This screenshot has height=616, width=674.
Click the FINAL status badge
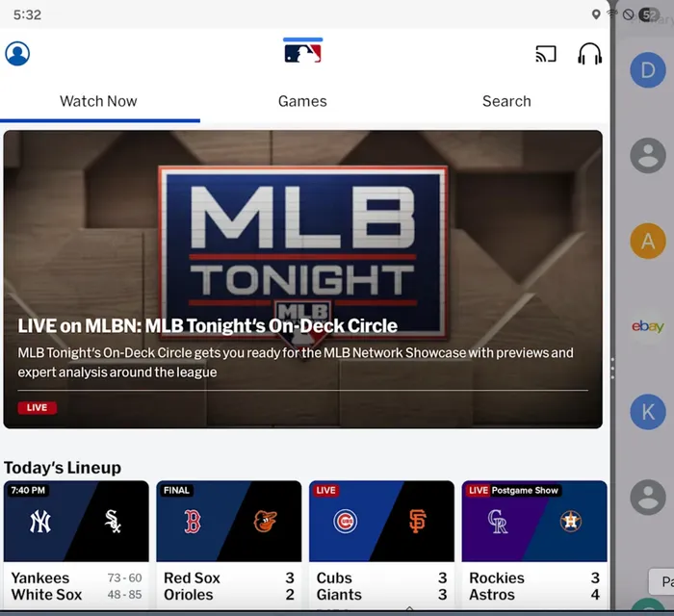176,491
